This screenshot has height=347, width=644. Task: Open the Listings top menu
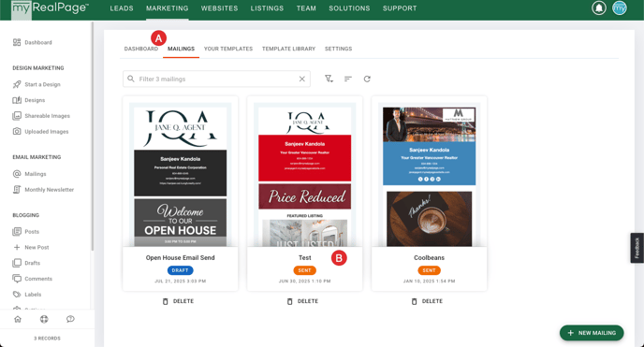click(x=267, y=8)
